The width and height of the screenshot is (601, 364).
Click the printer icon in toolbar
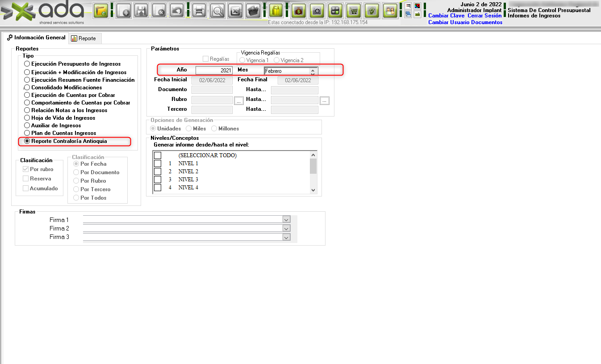(199, 10)
